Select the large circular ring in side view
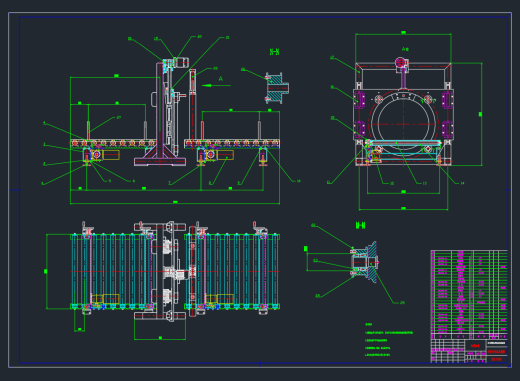 pyautogui.click(x=404, y=124)
